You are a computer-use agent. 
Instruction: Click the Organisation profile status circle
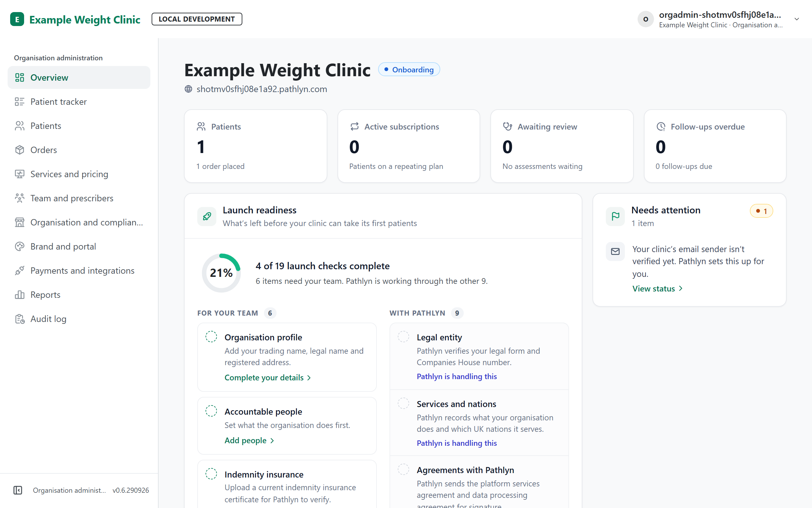[211, 337]
